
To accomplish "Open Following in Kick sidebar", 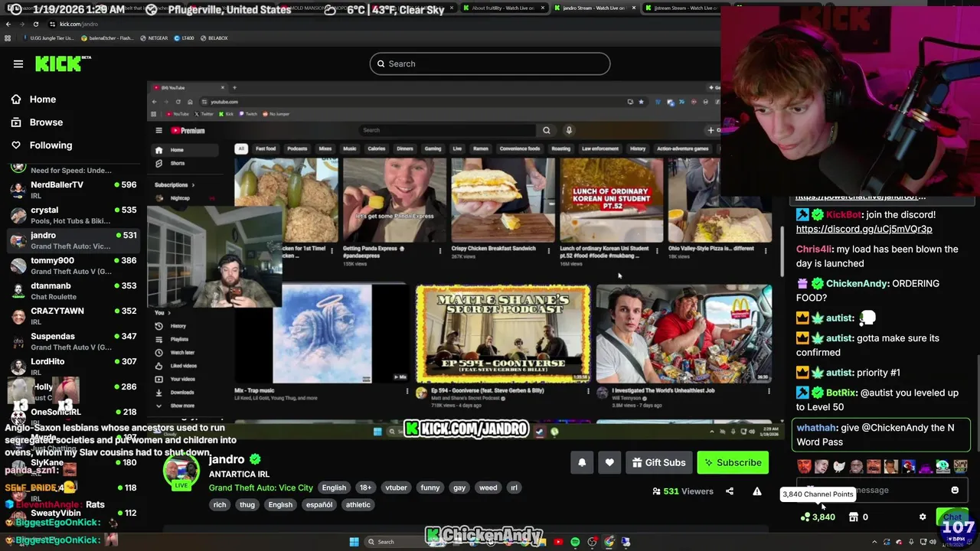I will (51, 145).
